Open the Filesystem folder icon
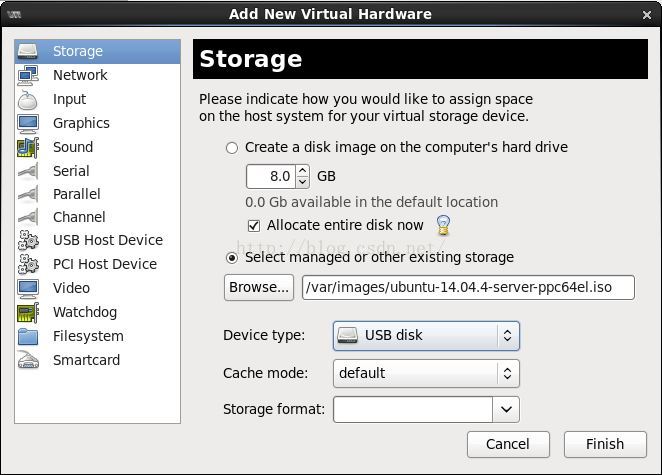Image resolution: width=662 pixels, height=475 pixels. click(28, 337)
